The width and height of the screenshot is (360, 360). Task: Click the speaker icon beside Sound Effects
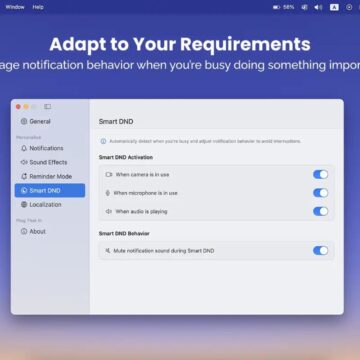[24, 162]
